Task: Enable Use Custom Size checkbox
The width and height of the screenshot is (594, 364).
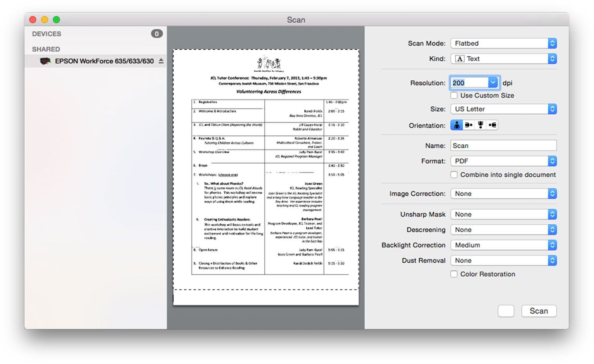Action: [454, 96]
